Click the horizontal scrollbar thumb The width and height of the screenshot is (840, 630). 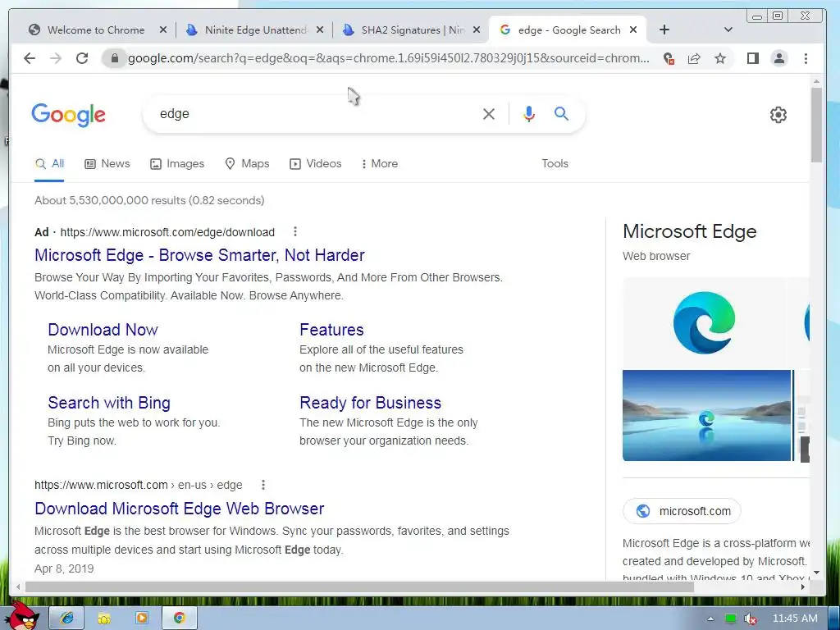coord(360,587)
